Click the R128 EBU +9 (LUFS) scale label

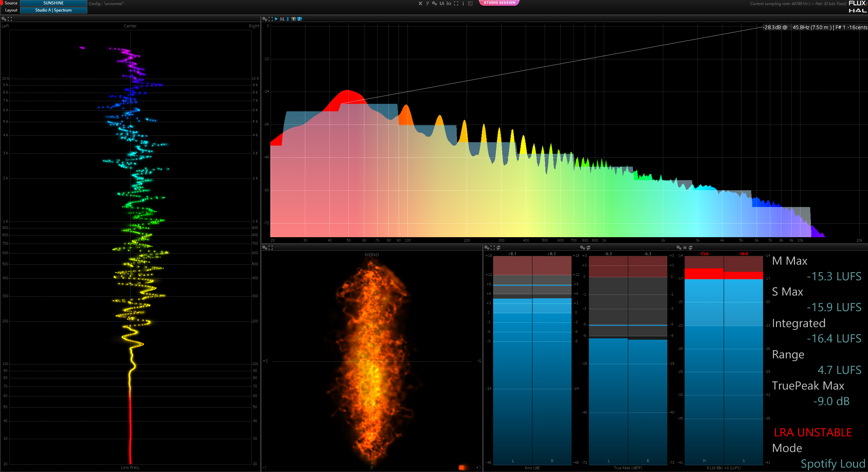pyautogui.click(x=724, y=468)
